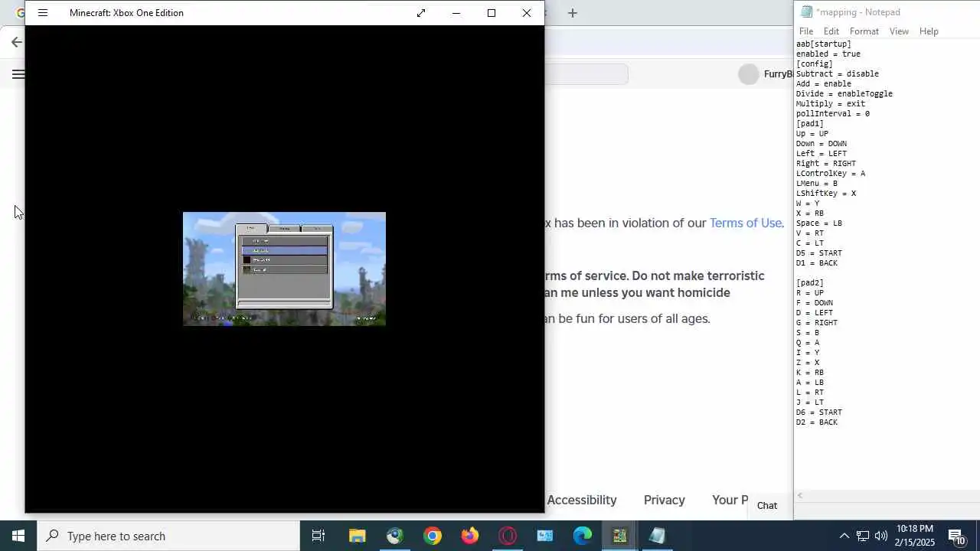Click 'Multiply = exit' line in Notepad

tap(831, 104)
